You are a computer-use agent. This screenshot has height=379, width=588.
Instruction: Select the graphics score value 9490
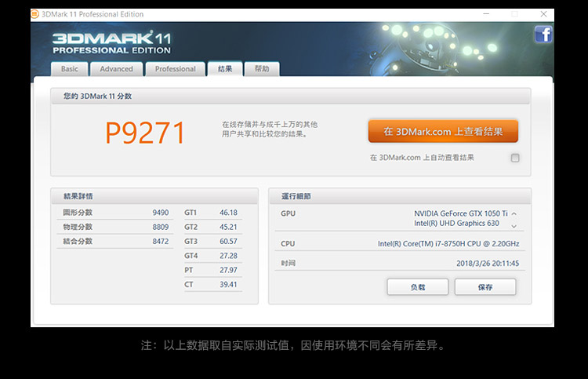tap(161, 213)
